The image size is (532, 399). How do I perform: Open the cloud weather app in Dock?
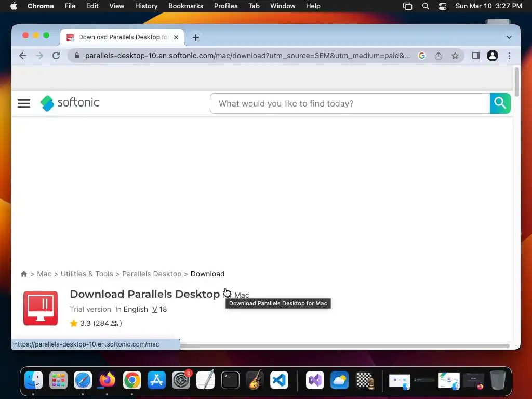coord(340,380)
